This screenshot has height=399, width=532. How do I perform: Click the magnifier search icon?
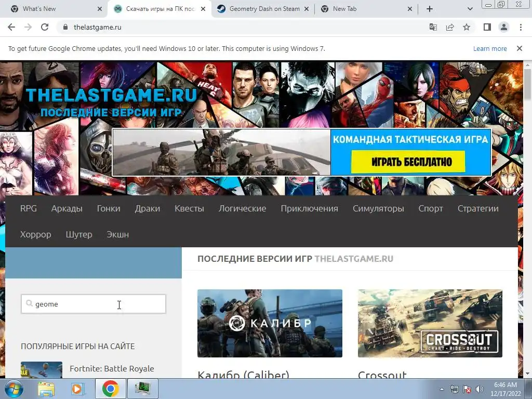[x=29, y=303]
